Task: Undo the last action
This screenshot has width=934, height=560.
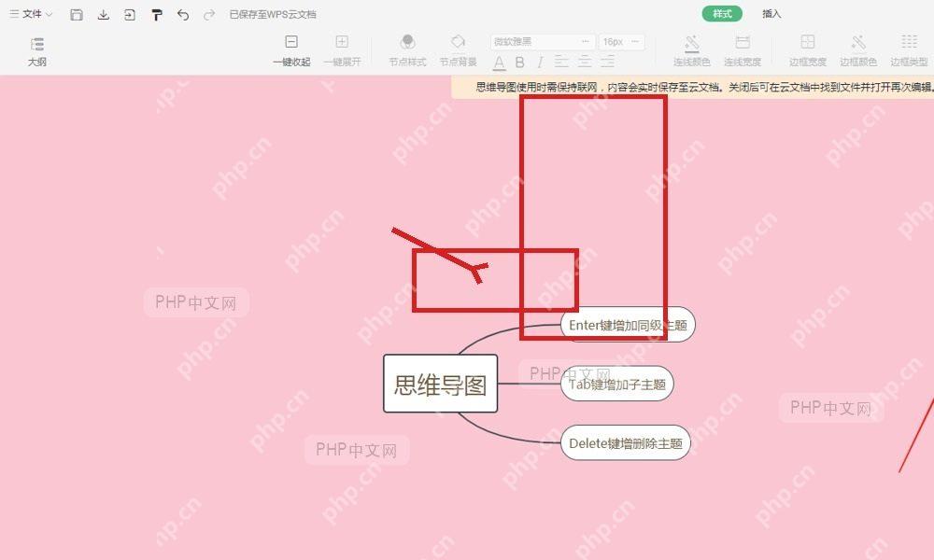Action: 183,14
